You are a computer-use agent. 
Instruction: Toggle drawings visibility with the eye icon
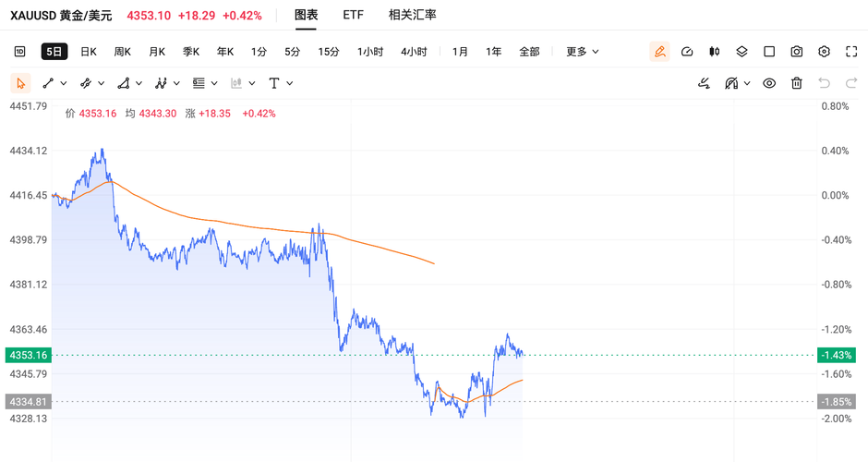click(769, 83)
